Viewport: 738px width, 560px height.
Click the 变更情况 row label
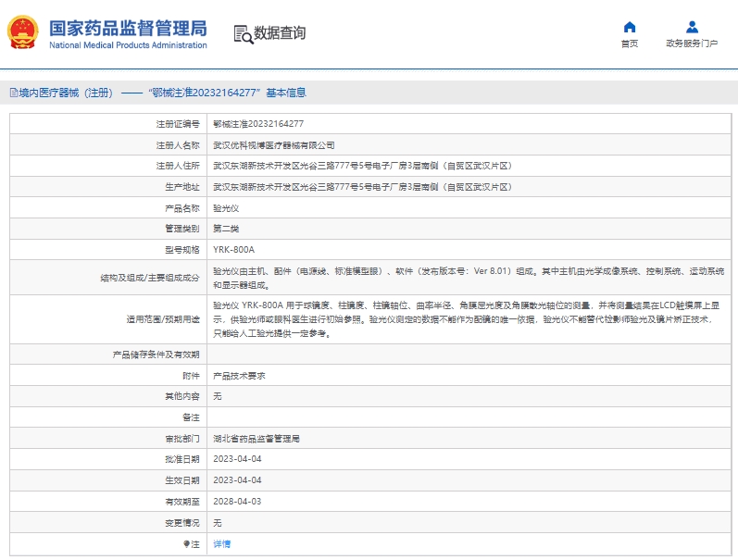(x=182, y=523)
